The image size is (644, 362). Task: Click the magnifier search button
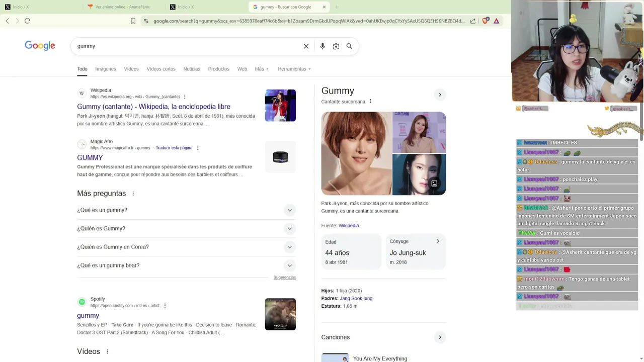349,46
